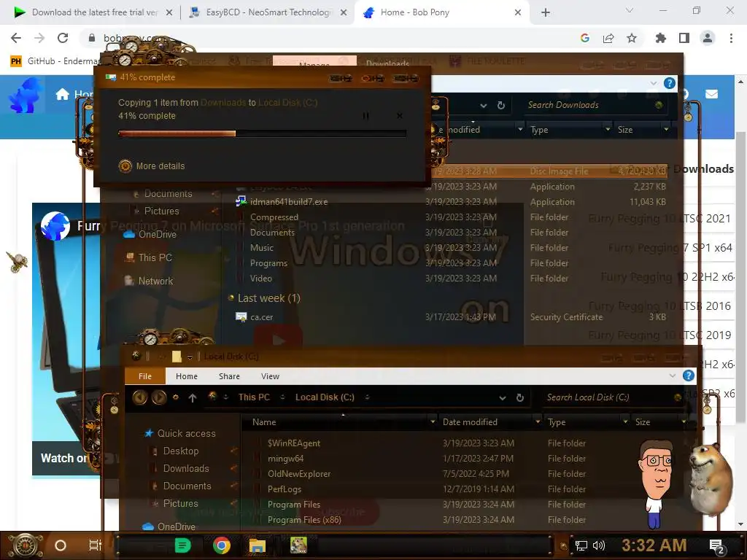This screenshot has height=560, width=747.
Task: Click the search Downloads field
Action: coord(591,105)
